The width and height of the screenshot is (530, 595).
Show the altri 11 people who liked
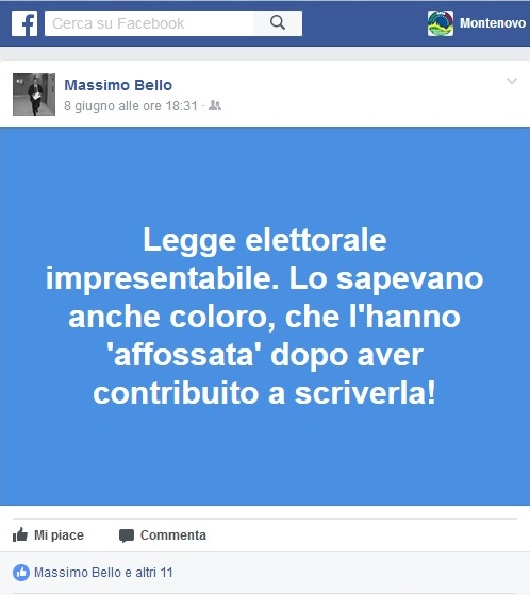(154, 572)
